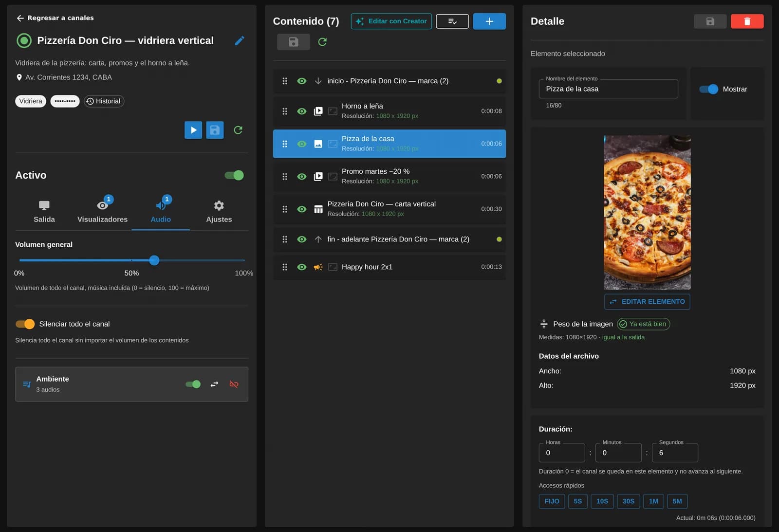Set duration with 30S shortcut

coord(628,501)
